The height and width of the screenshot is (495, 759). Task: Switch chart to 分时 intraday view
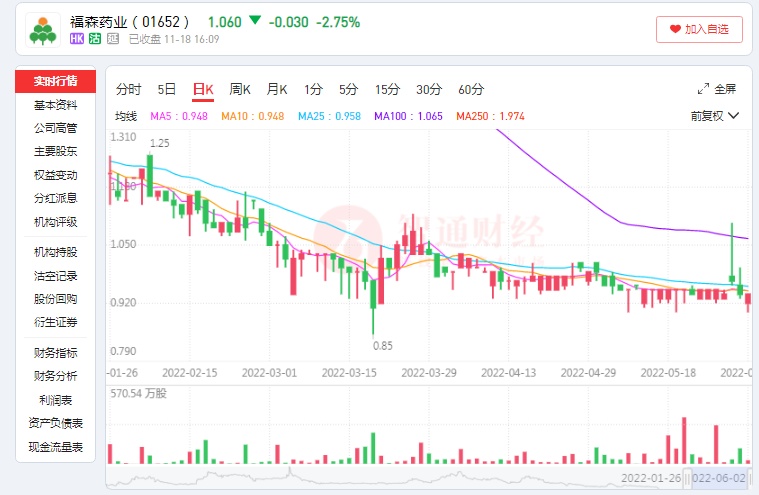[129, 89]
